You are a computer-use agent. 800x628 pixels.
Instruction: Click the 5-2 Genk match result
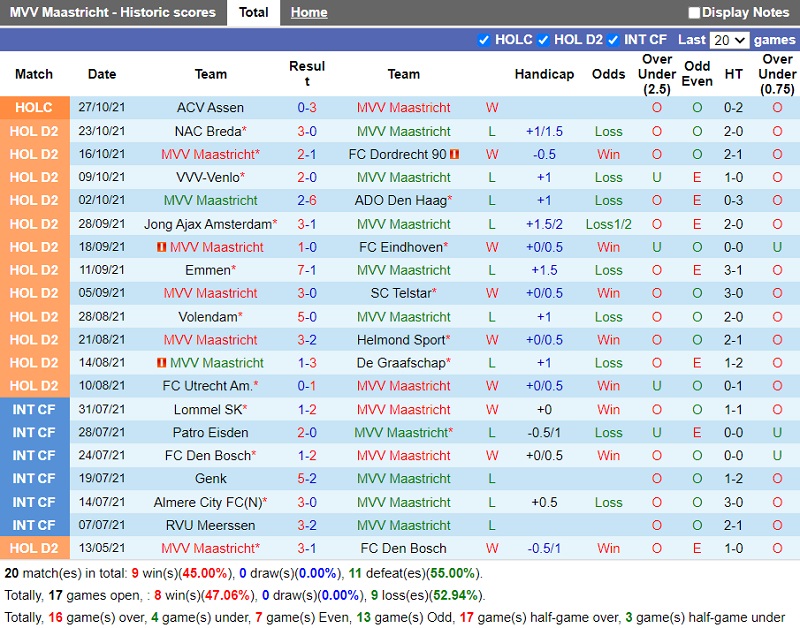307,479
